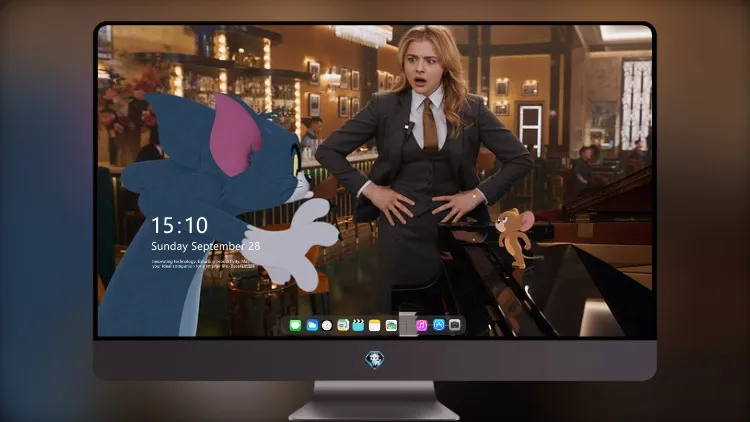Viewport: 750px width, 422px height.
Task: Click the diamond logo on monitor chin
Action: [x=375, y=359]
